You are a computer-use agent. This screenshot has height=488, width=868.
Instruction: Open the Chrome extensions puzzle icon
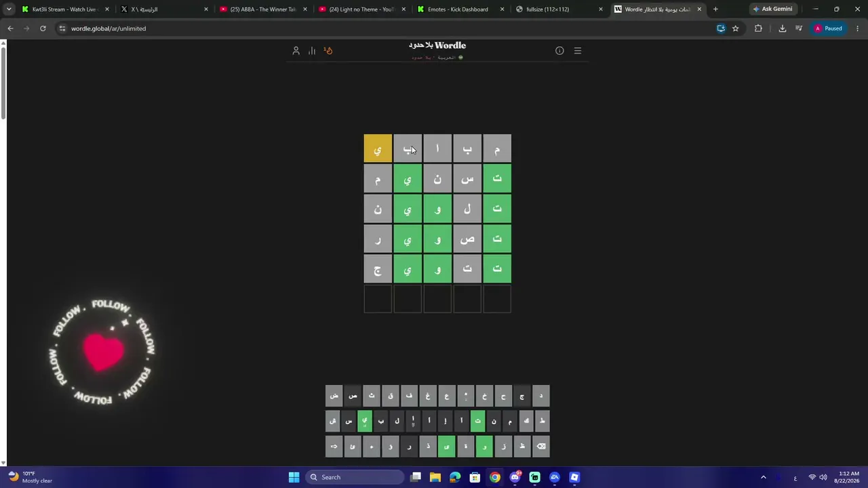tap(758, 28)
